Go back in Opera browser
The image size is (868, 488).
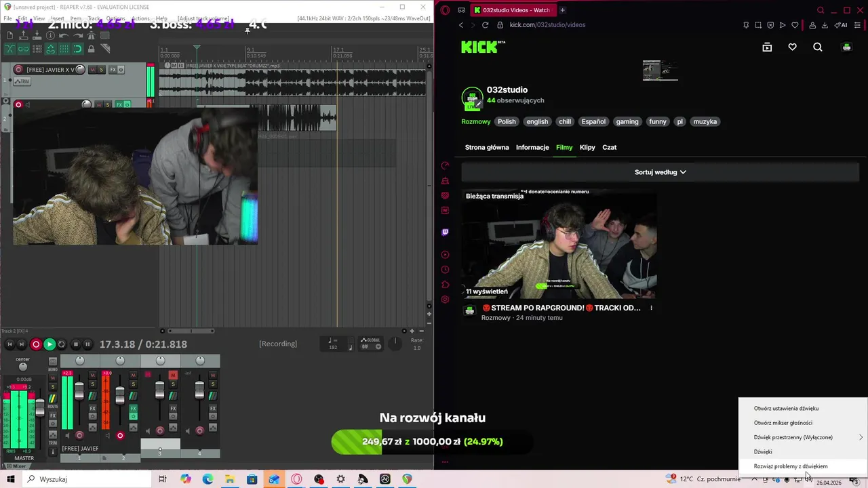coord(461,25)
